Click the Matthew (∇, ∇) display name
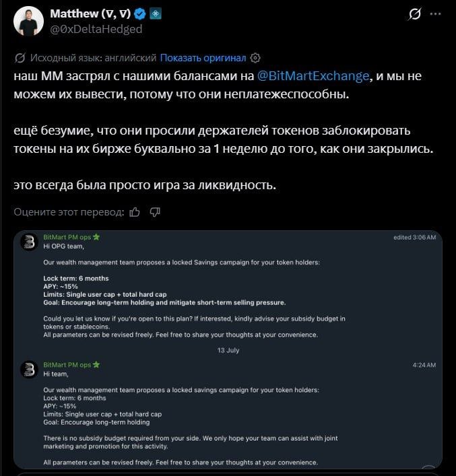 click(90, 13)
